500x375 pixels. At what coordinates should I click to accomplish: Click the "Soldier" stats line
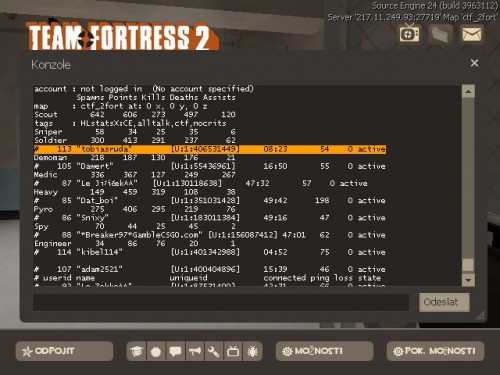click(x=135, y=140)
